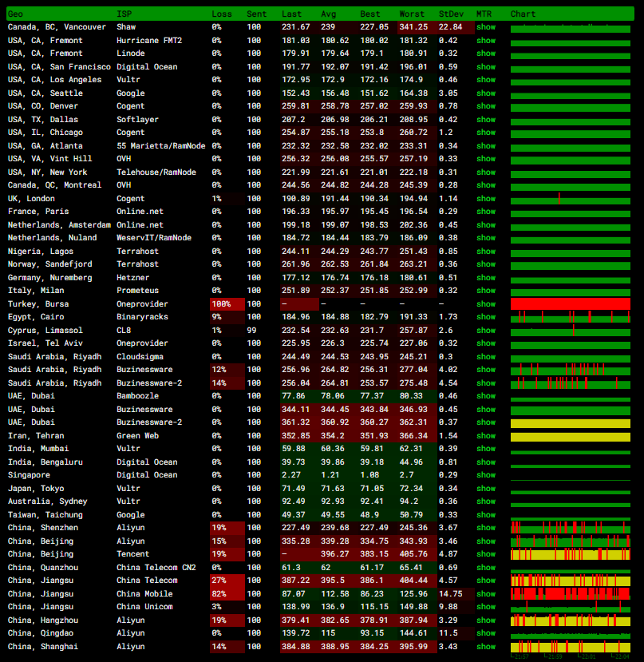Select 'Taiwan, Taichung' geo cell
The height and width of the screenshot is (662, 644).
[x=45, y=514]
